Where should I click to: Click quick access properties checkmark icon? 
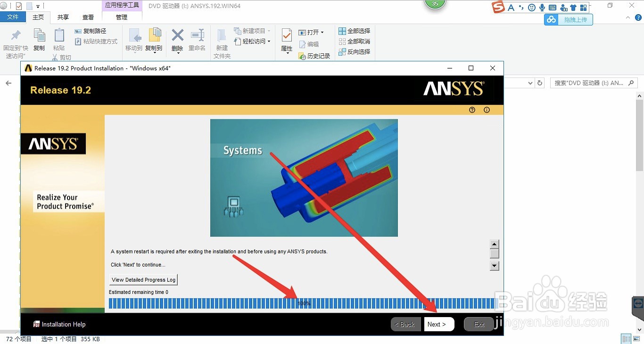19,6
